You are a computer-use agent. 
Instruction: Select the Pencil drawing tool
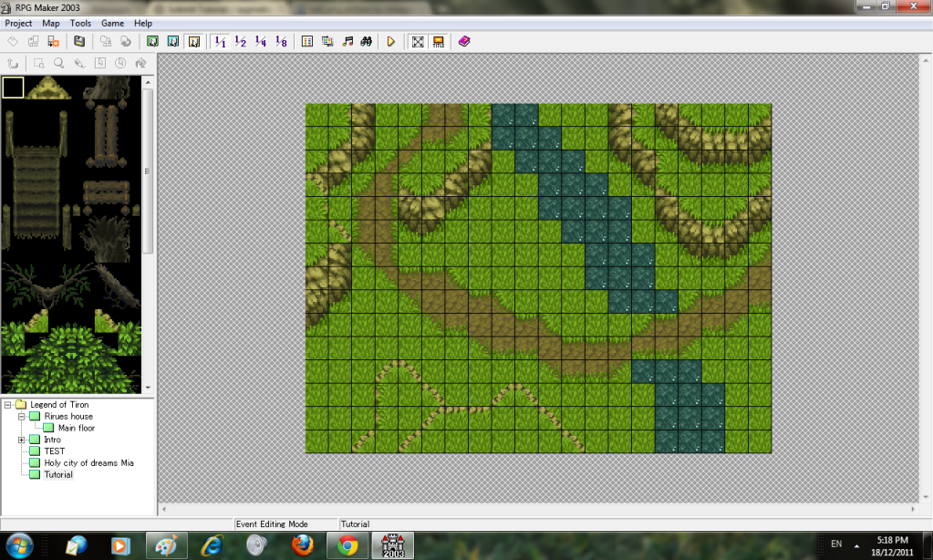pyautogui.click(x=79, y=63)
